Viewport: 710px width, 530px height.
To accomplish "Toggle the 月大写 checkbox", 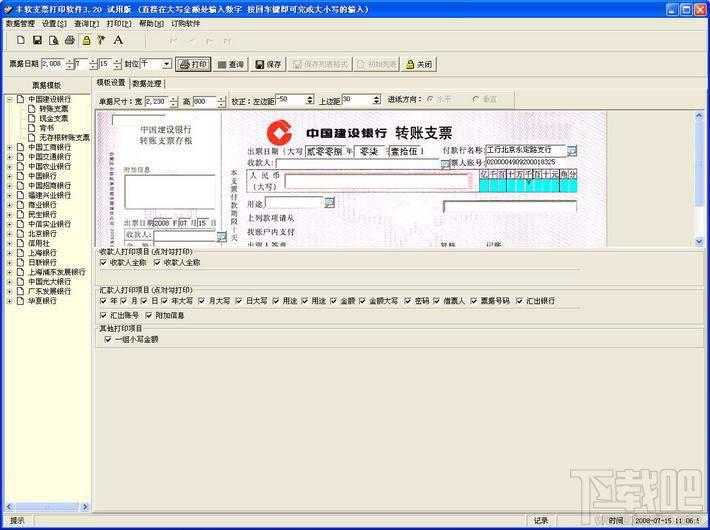I will (201, 301).
